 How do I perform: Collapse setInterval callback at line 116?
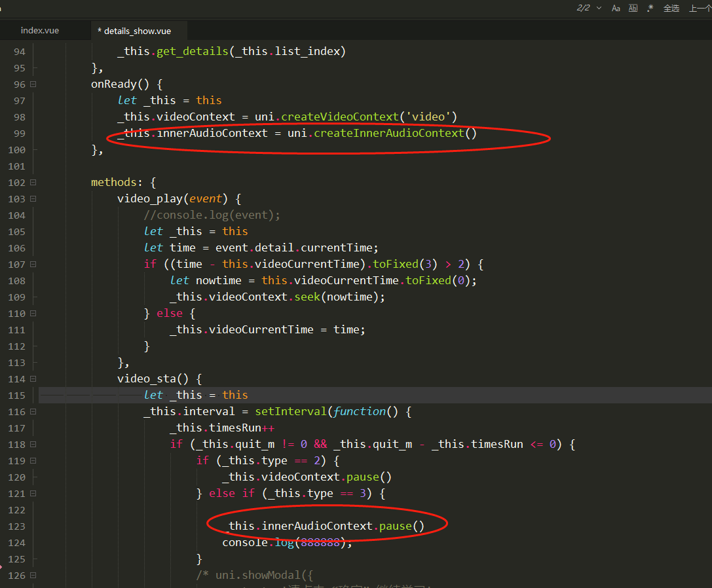pos(33,411)
